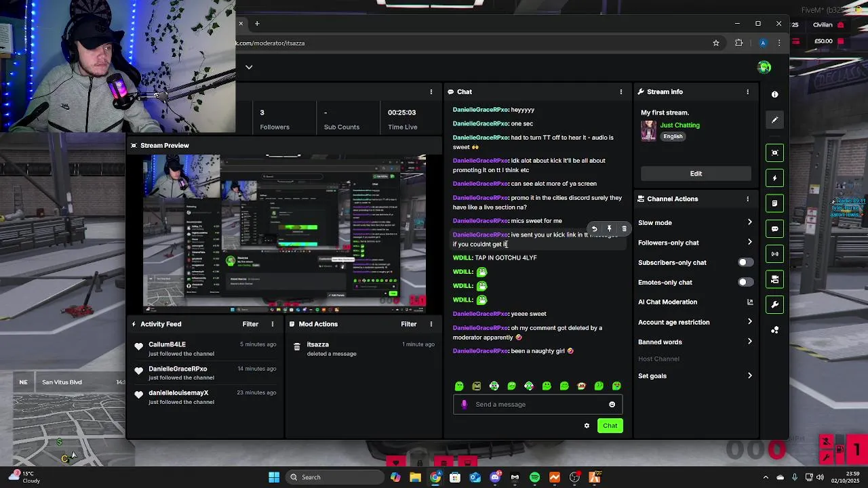Click the browser address bar URL
The image size is (868, 488).
(271, 43)
